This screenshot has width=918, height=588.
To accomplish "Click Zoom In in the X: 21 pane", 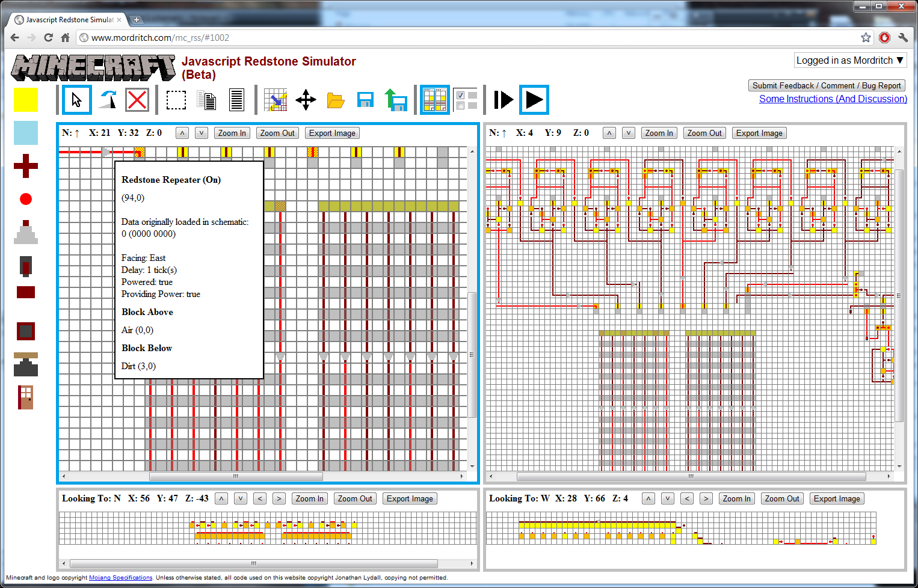I will point(232,133).
